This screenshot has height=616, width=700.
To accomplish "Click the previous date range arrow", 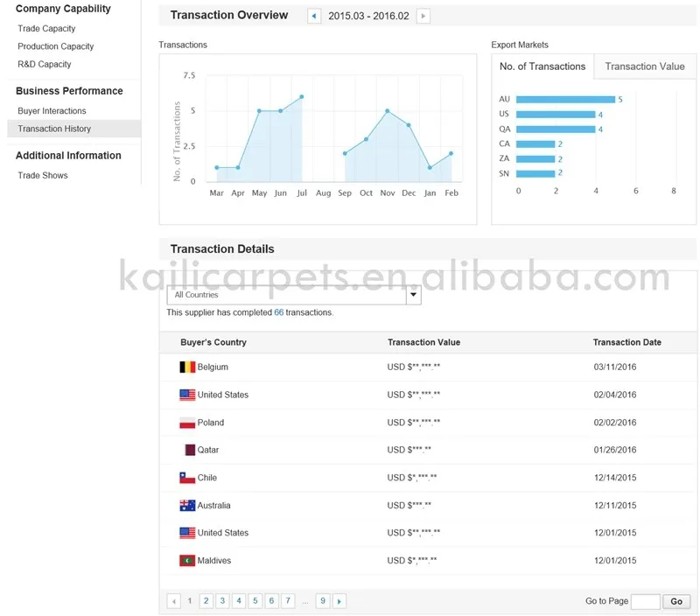I will pyautogui.click(x=314, y=16).
